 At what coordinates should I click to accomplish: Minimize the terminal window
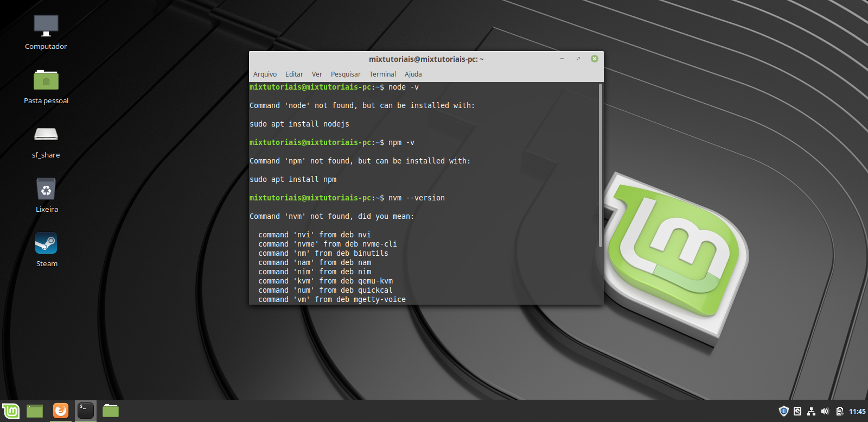click(x=562, y=59)
